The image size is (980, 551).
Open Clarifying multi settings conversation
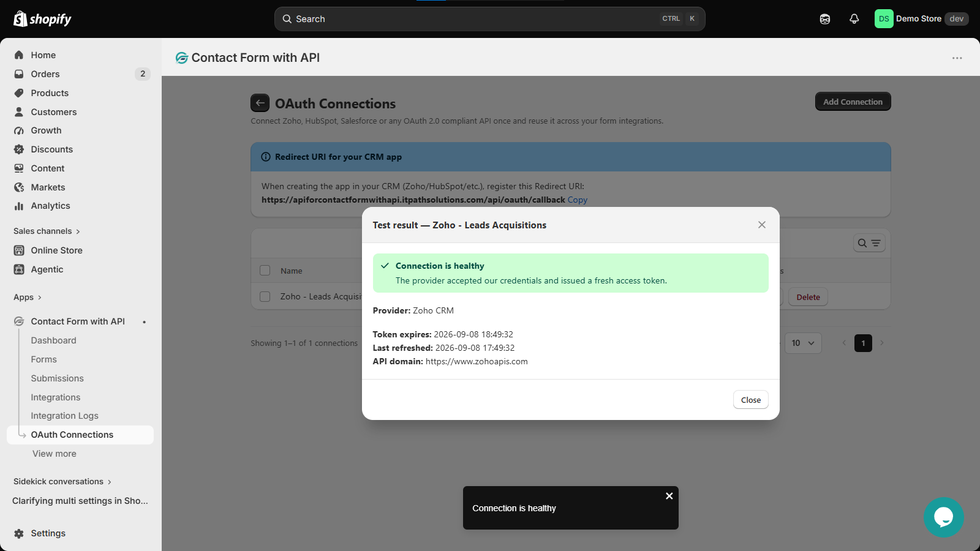80,501
